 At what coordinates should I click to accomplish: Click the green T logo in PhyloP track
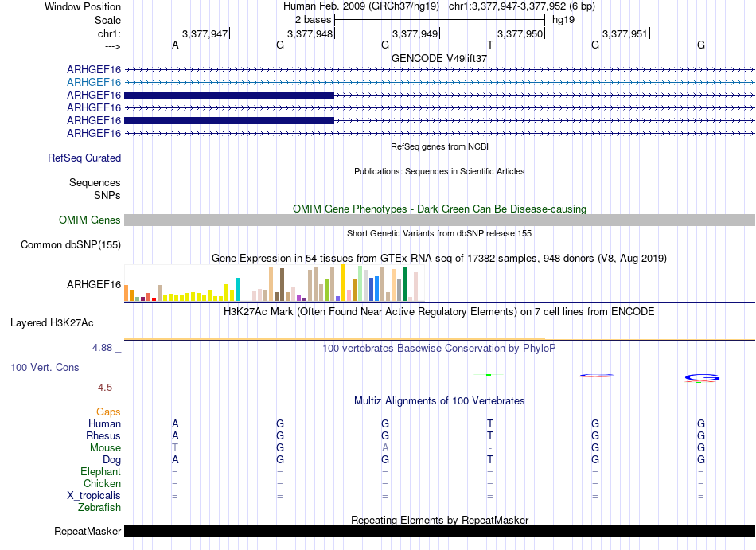489,375
